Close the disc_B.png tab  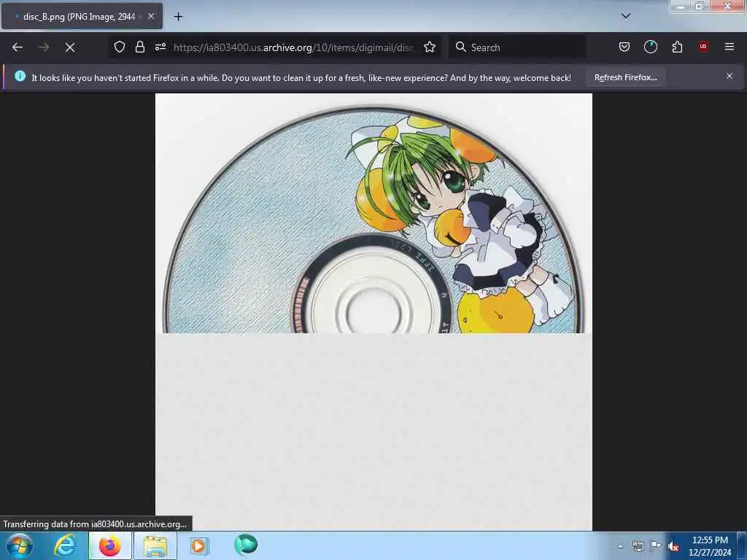click(x=150, y=16)
